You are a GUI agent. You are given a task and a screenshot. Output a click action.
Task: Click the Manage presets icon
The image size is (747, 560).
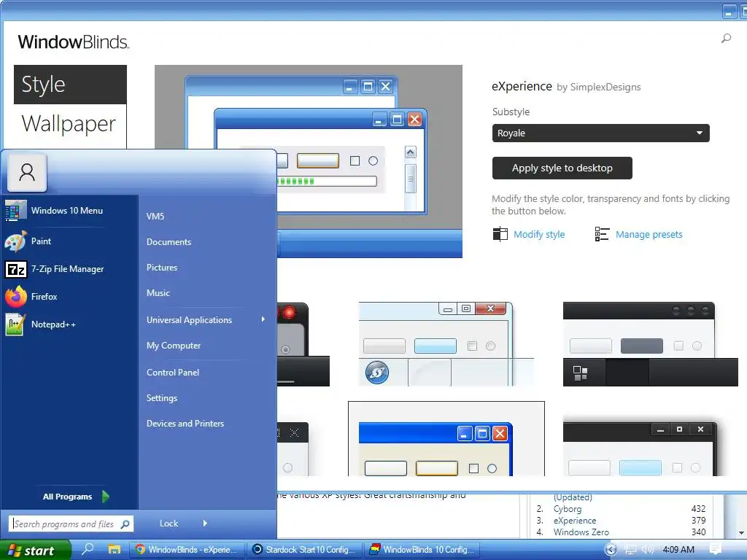tap(602, 234)
